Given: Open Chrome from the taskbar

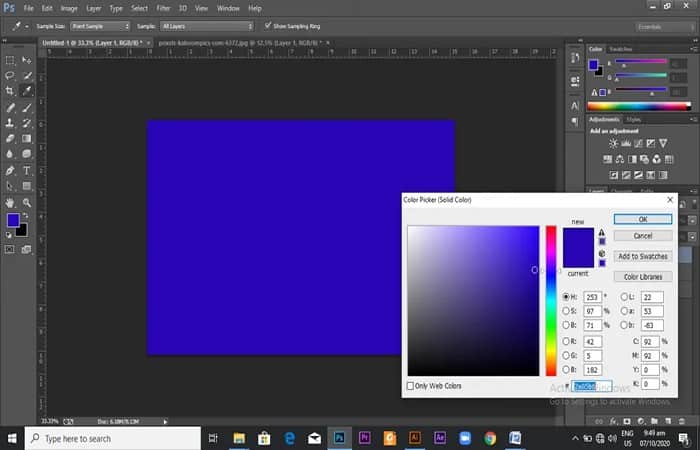Looking at the screenshot, I should (490, 438).
